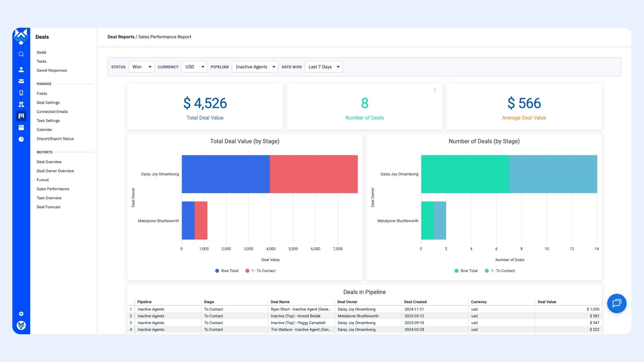Toggle the Row Total legend item

click(x=226, y=270)
